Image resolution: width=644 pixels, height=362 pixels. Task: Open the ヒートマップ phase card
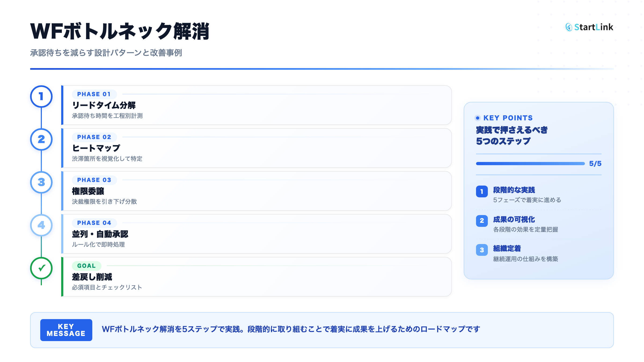point(256,148)
